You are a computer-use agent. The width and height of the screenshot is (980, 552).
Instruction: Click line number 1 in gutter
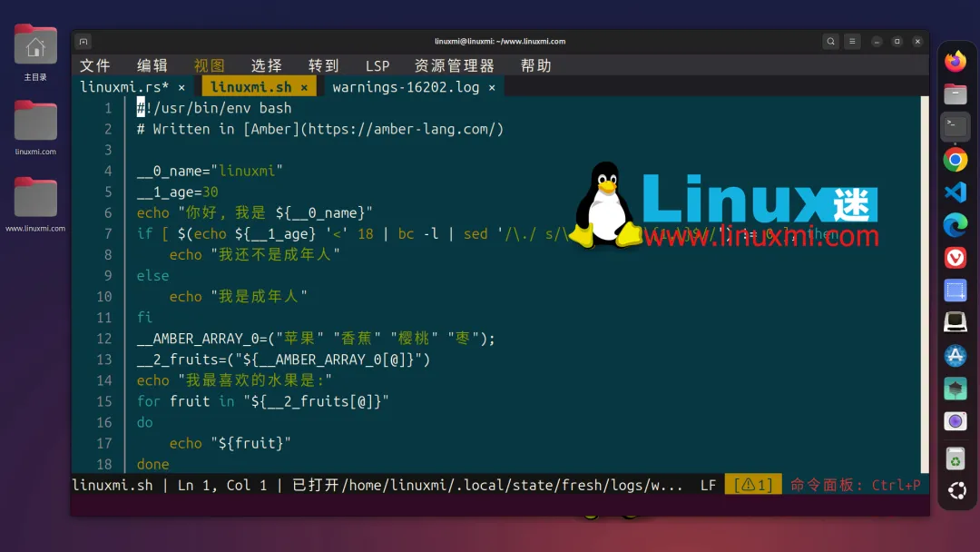point(108,108)
